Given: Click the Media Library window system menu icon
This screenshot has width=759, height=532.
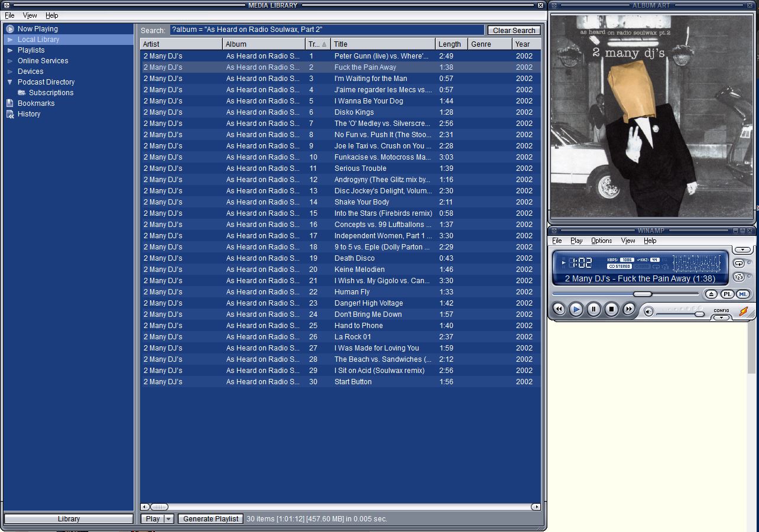Looking at the screenshot, I should (x=7, y=5).
